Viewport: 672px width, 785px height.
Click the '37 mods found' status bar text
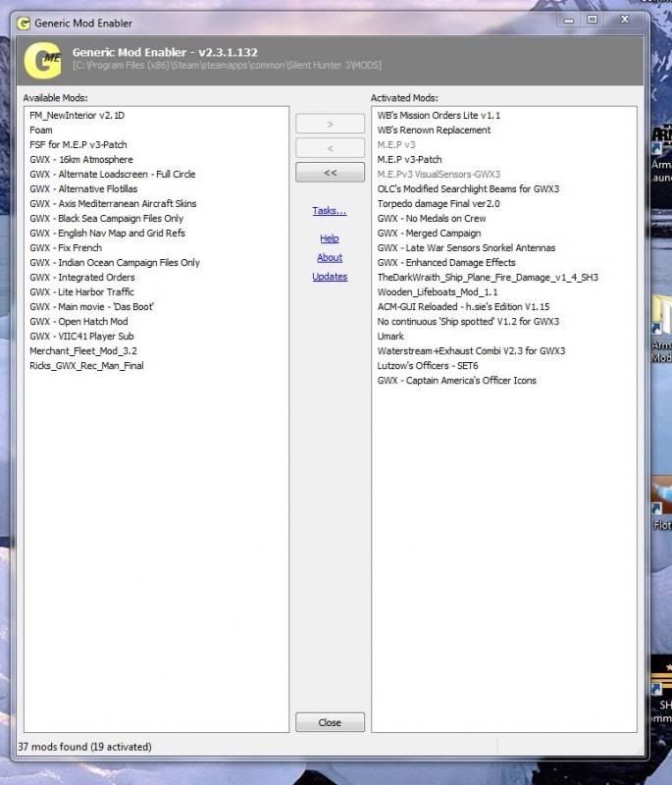84,747
